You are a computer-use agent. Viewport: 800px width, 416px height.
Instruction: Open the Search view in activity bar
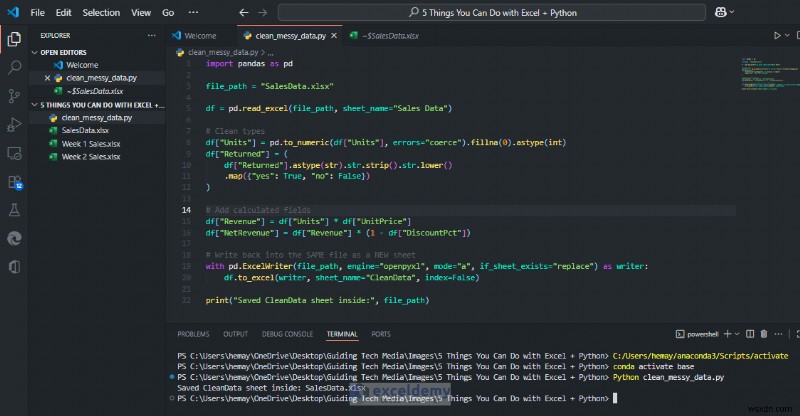point(14,67)
